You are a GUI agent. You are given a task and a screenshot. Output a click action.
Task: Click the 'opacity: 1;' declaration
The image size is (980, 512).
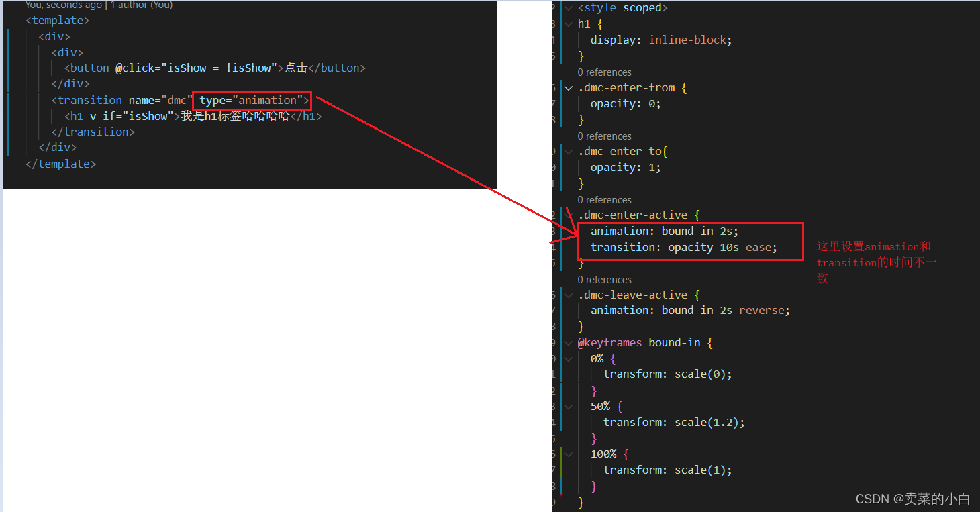[x=626, y=168]
